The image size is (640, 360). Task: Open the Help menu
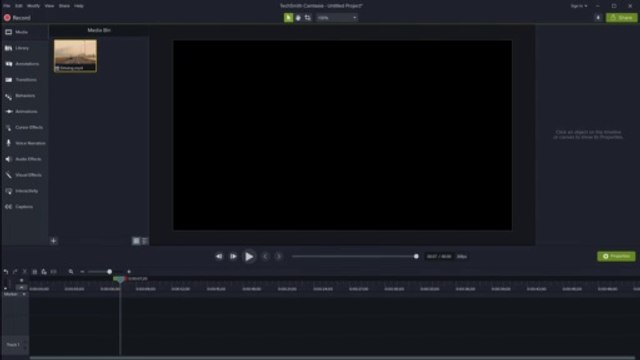point(79,6)
